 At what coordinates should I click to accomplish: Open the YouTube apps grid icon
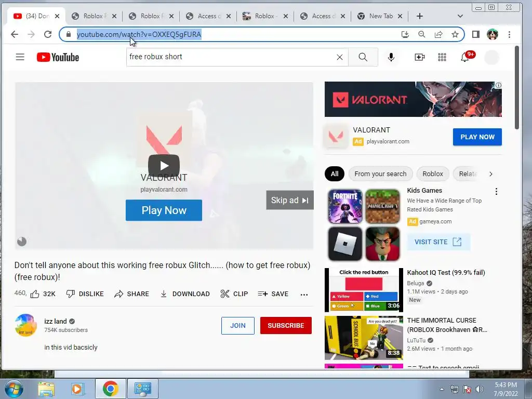[442, 57]
